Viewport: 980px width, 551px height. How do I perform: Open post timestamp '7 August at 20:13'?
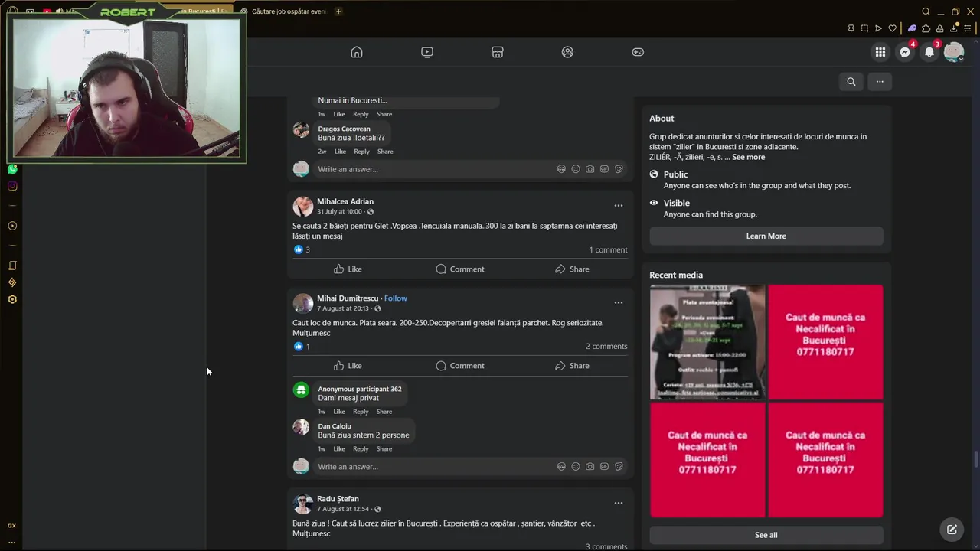pos(343,308)
